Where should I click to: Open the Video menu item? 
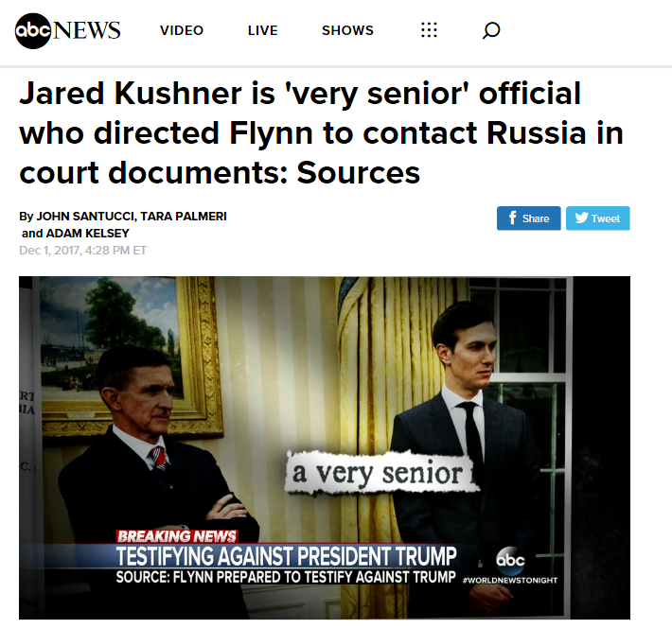pyautogui.click(x=182, y=30)
